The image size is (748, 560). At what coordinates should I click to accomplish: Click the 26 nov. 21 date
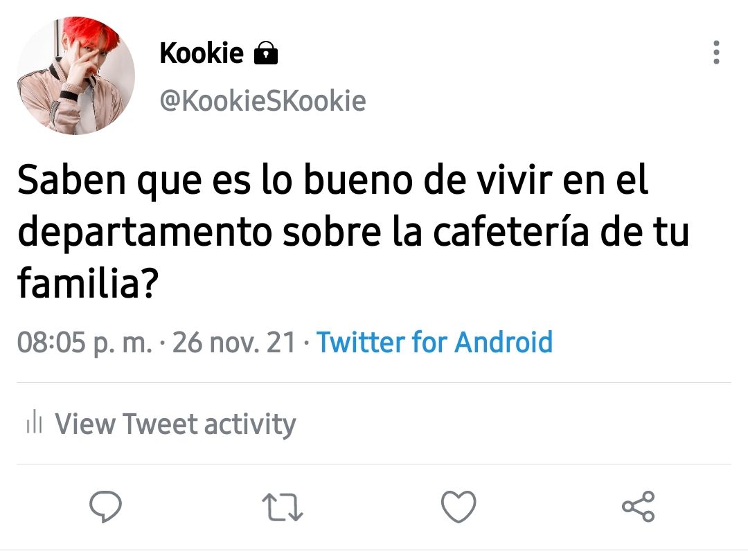[234, 343]
